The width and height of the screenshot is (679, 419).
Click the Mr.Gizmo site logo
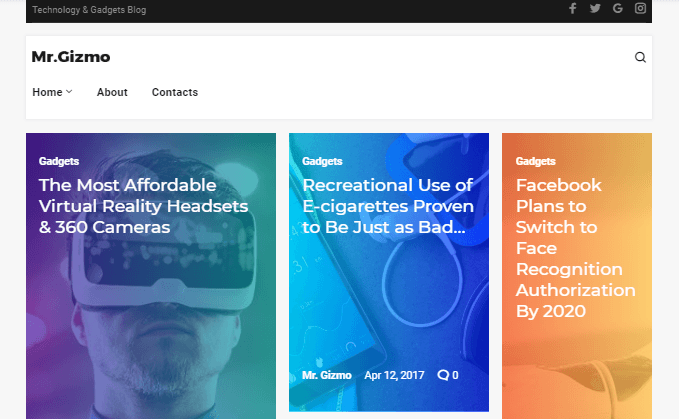(71, 57)
